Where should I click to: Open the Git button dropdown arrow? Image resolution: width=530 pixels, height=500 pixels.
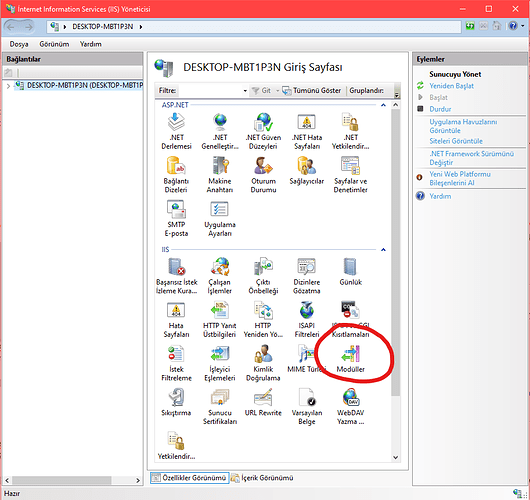click(278, 91)
